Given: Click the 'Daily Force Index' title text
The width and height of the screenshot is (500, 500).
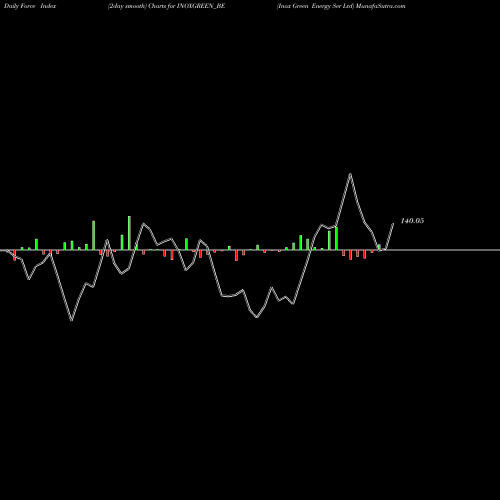Looking at the screenshot, I should pos(30,6).
